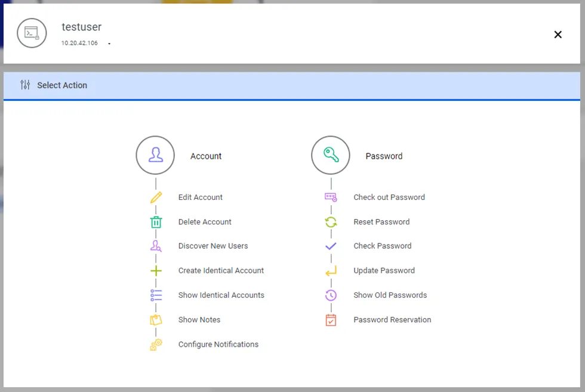Click the Update Password return-arrow icon
Viewport: 585px width, 392px height.
[331, 271]
